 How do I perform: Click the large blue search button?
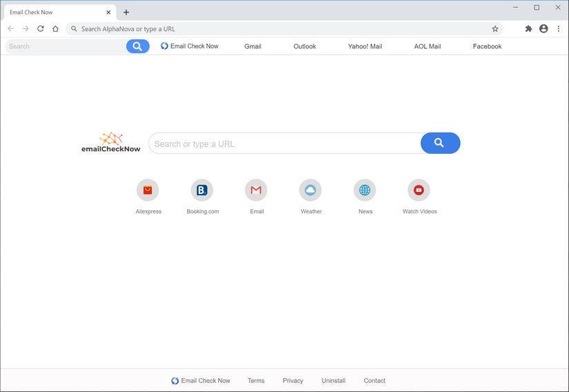click(441, 144)
